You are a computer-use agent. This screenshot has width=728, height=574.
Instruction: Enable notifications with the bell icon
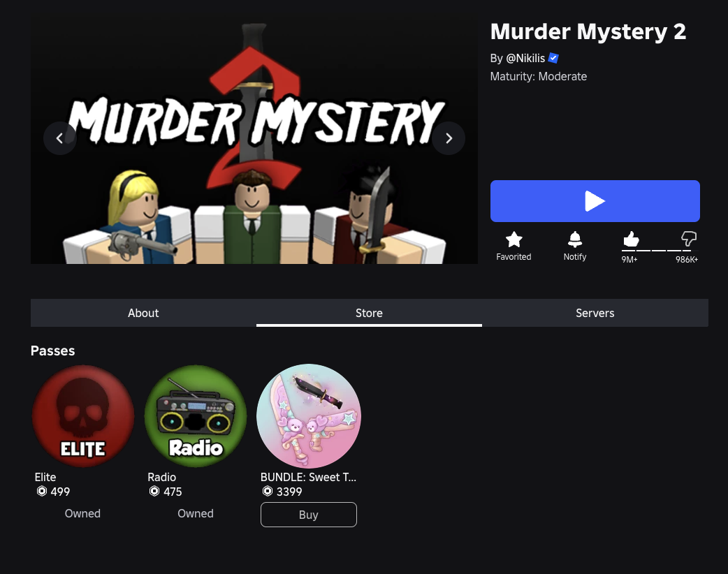(575, 240)
